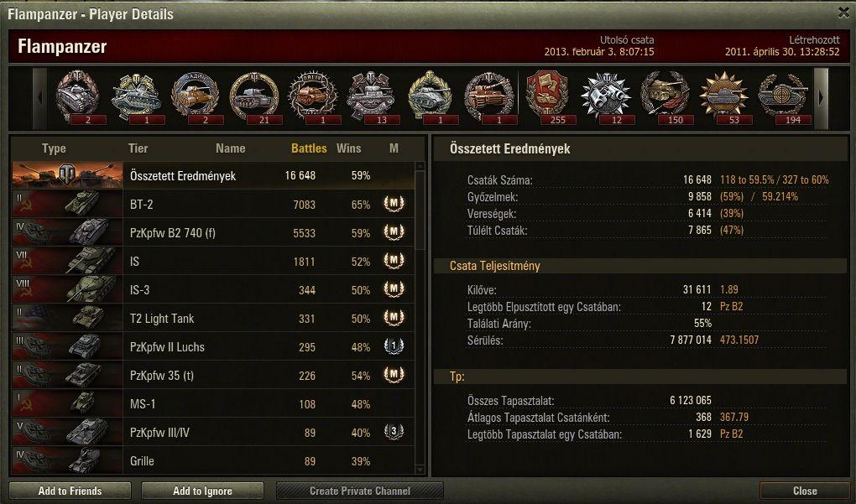Click the Add to Ignore button
Viewport: 856px width, 504px height.
[x=202, y=491]
